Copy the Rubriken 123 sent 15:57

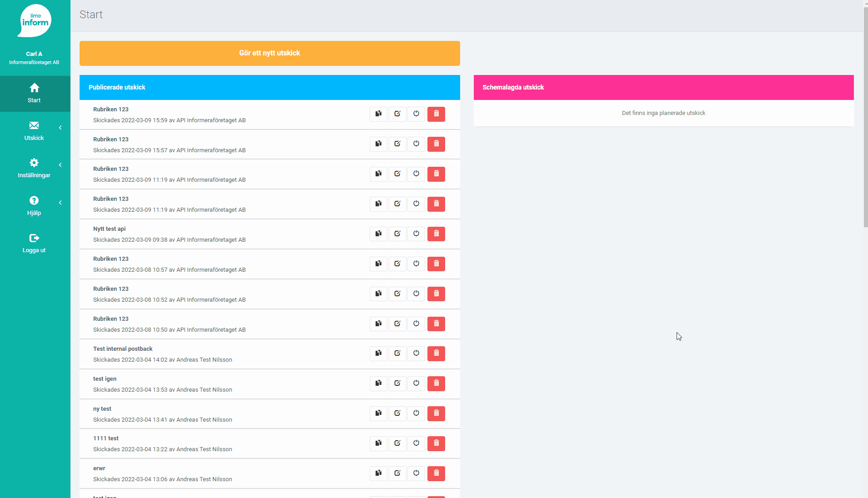coord(378,144)
